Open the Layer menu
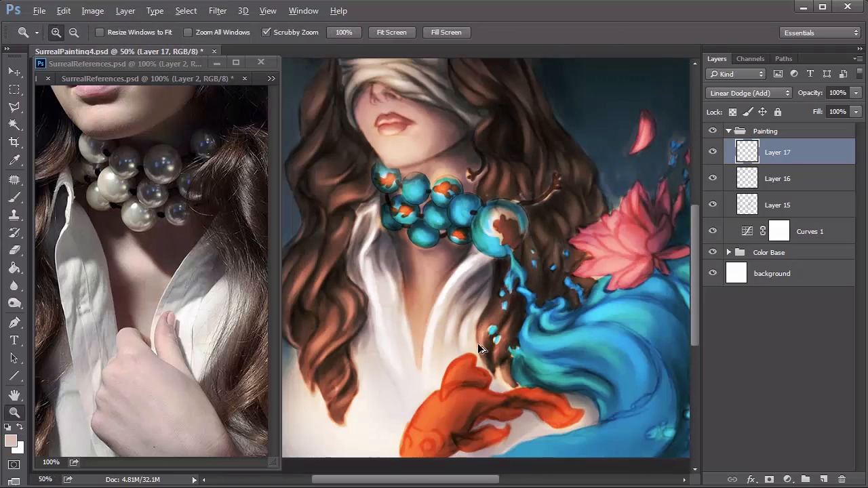Screen dimensions: 868x488 pyautogui.click(x=125, y=11)
